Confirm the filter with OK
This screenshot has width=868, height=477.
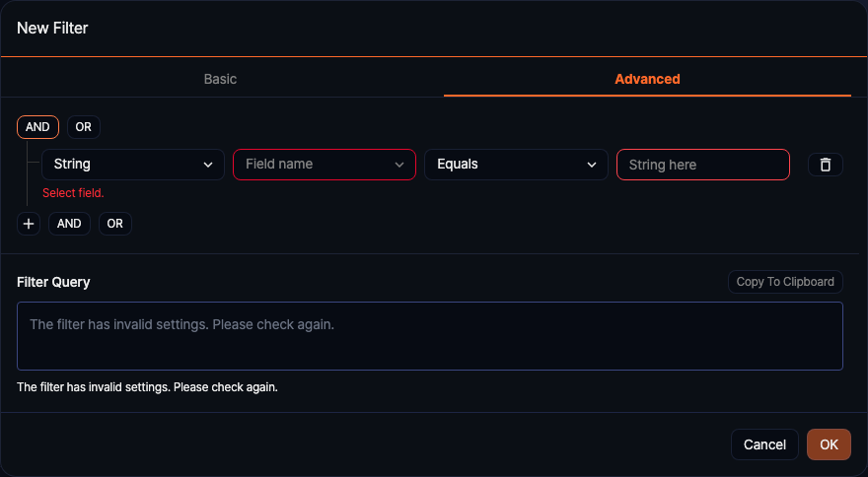[829, 444]
